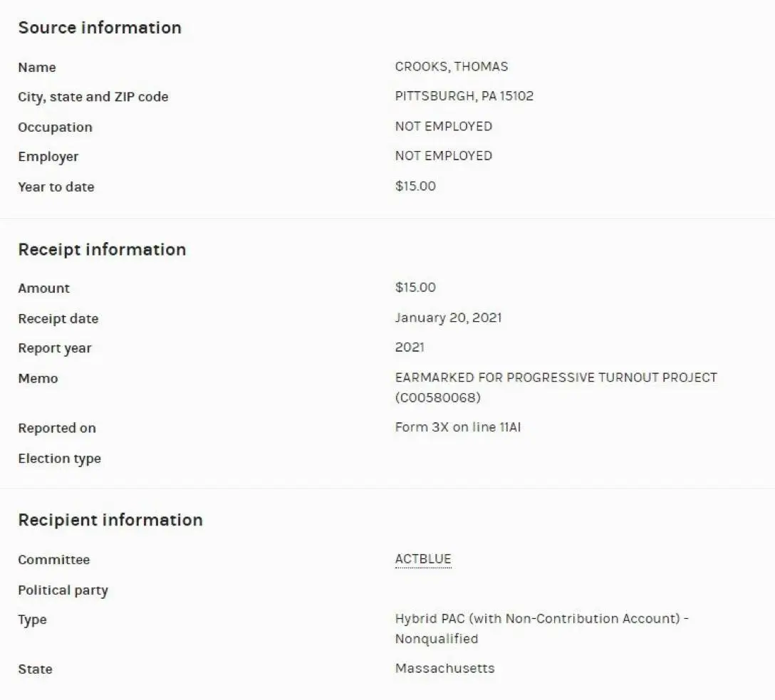
Task: Click the Receipt information heading
Action: (x=102, y=250)
